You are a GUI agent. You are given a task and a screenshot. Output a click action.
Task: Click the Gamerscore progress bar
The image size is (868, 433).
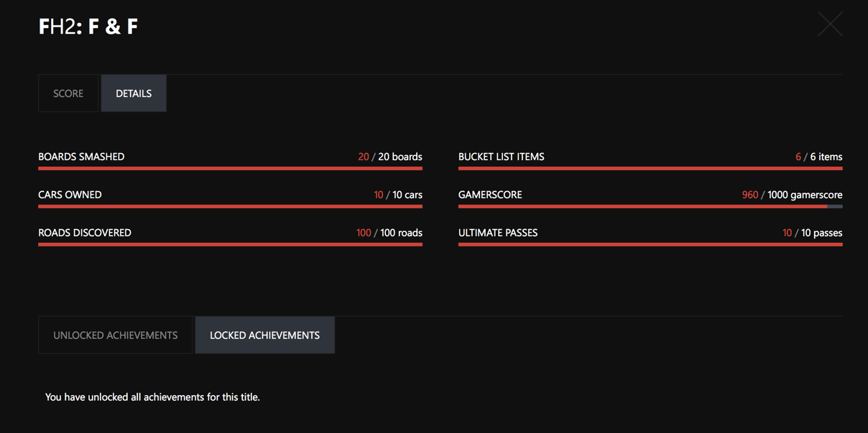tap(650, 206)
